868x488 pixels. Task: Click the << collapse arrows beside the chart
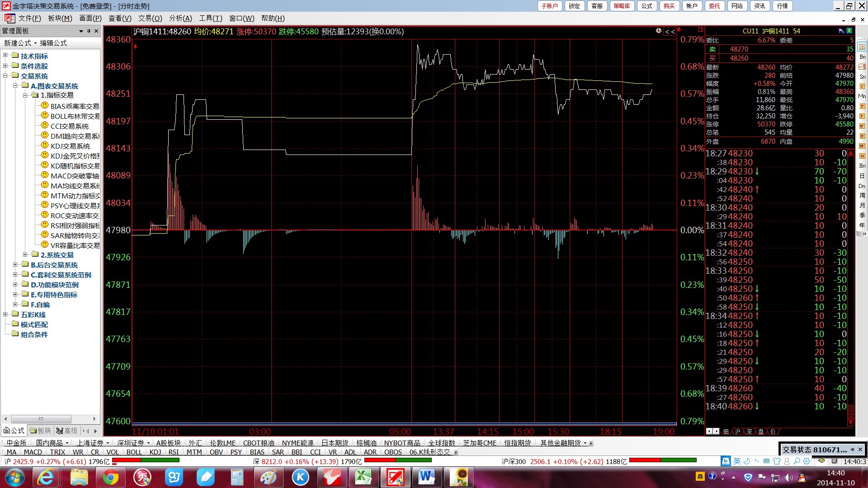670,32
